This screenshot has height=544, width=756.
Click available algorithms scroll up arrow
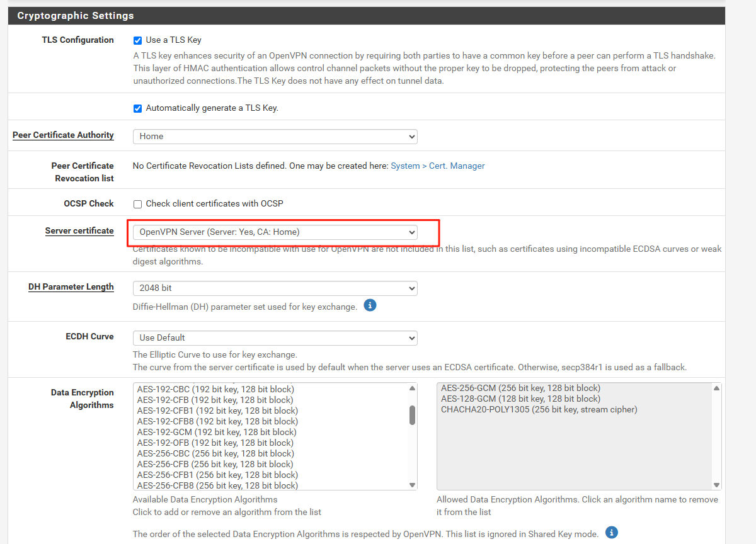[x=413, y=388]
